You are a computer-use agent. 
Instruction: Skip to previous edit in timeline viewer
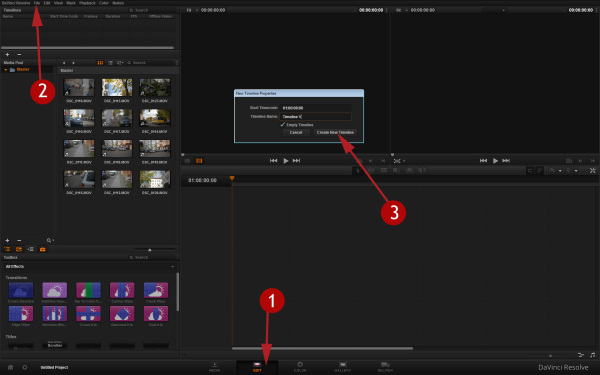483,161
